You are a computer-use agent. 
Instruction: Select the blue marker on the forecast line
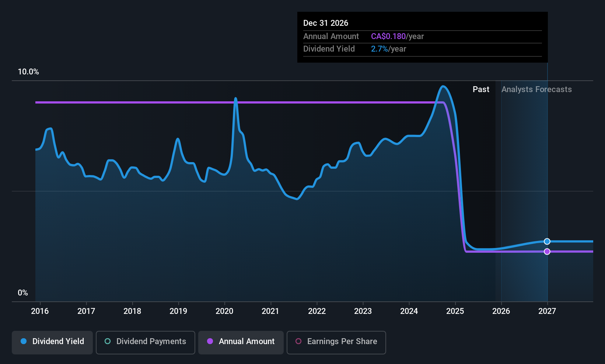(x=547, y=241)
